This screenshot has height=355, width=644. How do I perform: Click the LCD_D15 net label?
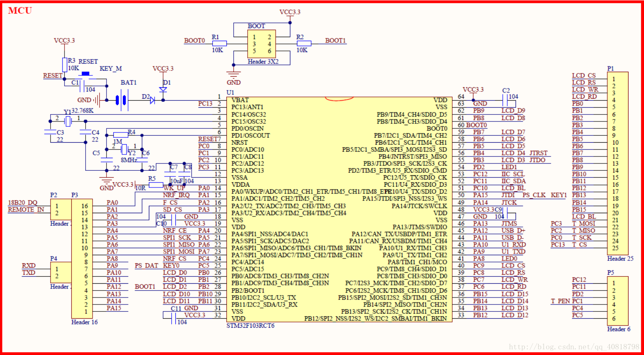515,294
